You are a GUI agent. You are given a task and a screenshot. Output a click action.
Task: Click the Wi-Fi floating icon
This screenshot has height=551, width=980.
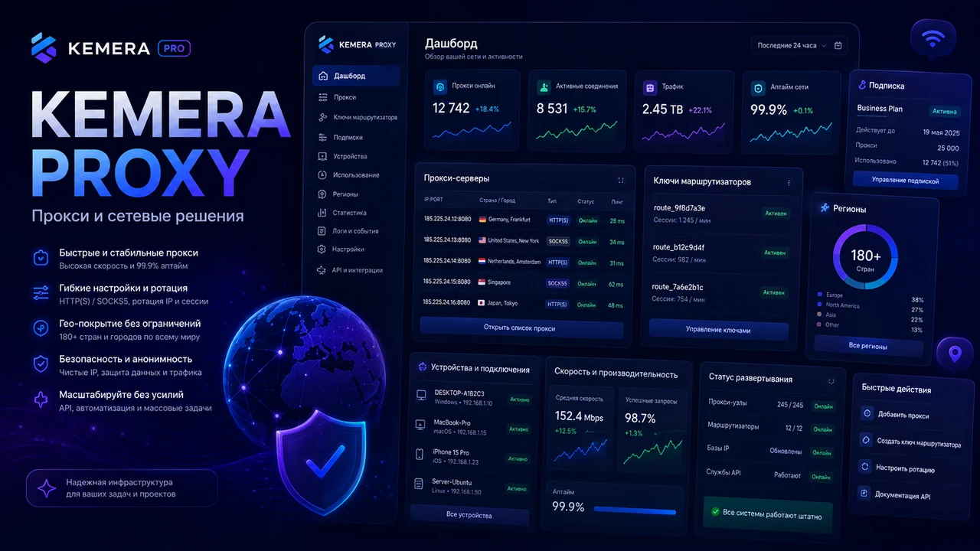(933, 40)
